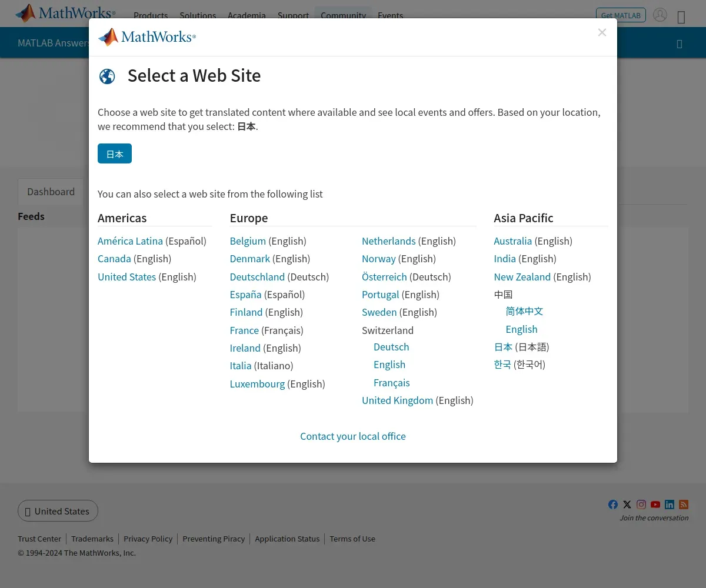Screen dimensions: 706x588
Task: Open the user account profile icon
Action: [660, 15]
